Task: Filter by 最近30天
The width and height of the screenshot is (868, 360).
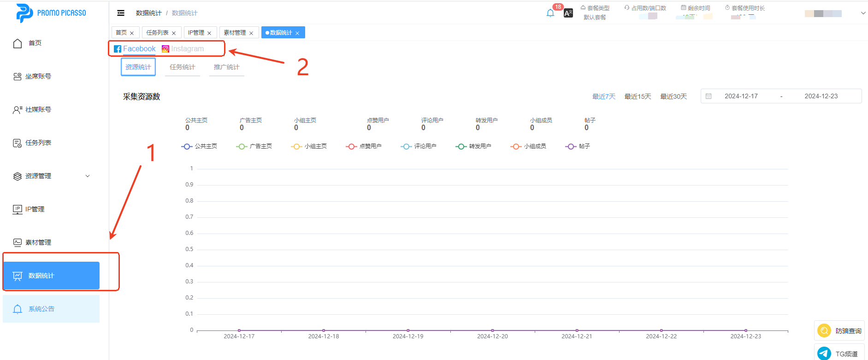Action: 674,96
